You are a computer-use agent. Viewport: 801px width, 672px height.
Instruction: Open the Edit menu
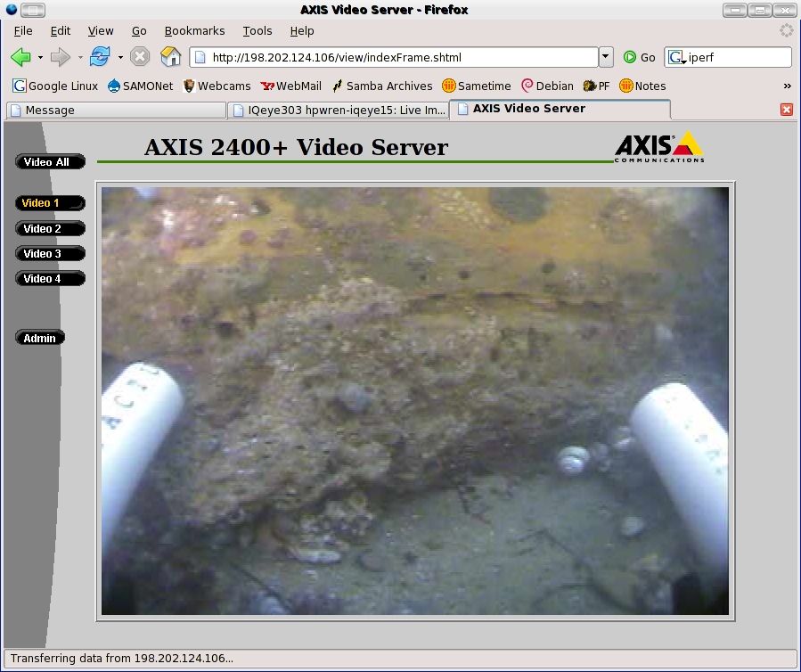pyautogui.click(x=61, y=30)
